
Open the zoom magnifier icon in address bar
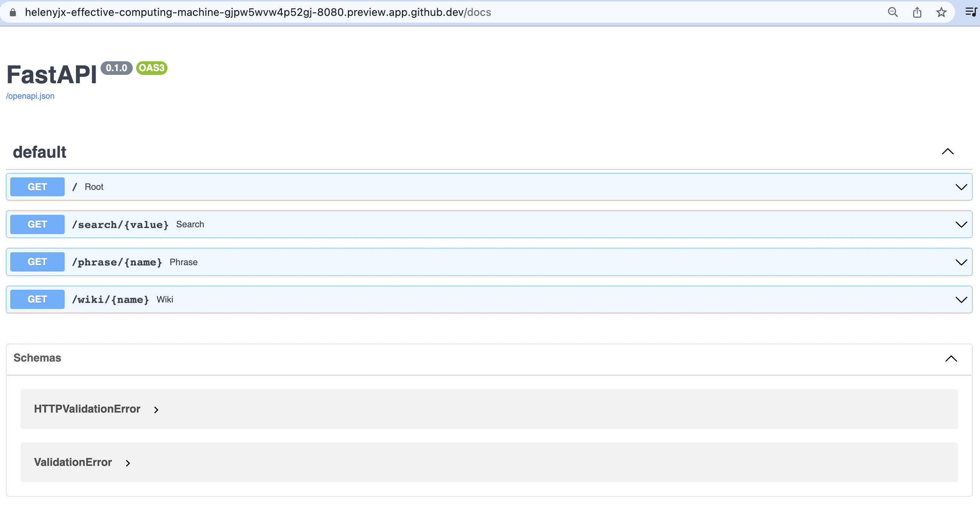(893, 12)
